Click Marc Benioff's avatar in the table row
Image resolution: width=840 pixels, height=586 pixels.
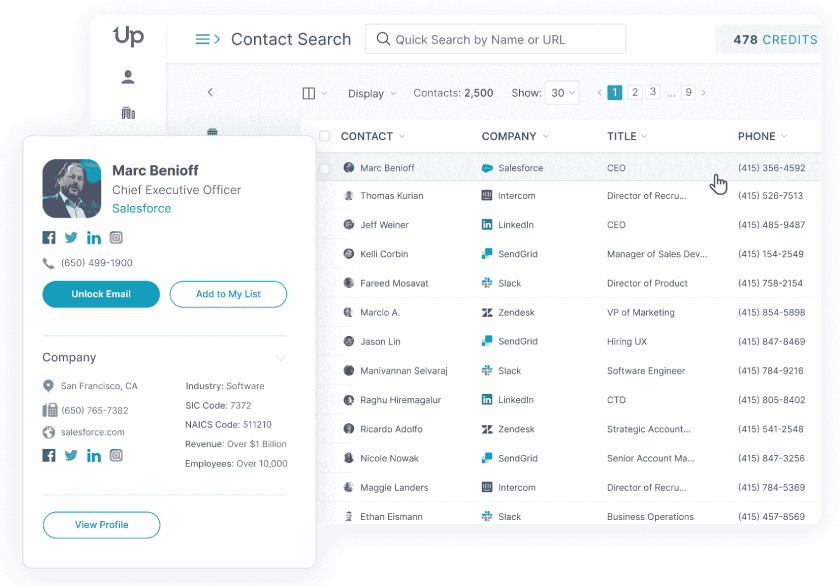pyautogui.click(x=349, y=168)
